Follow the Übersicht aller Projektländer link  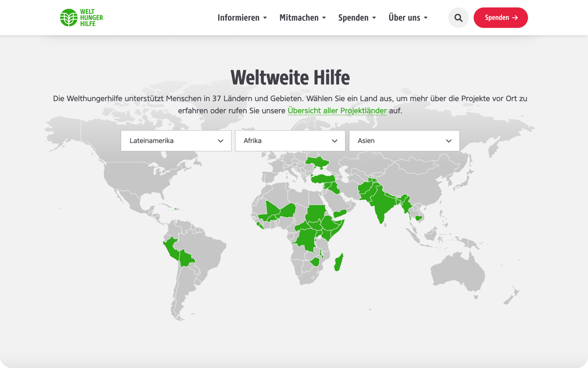pyautogui.click(x=337, y=111)
